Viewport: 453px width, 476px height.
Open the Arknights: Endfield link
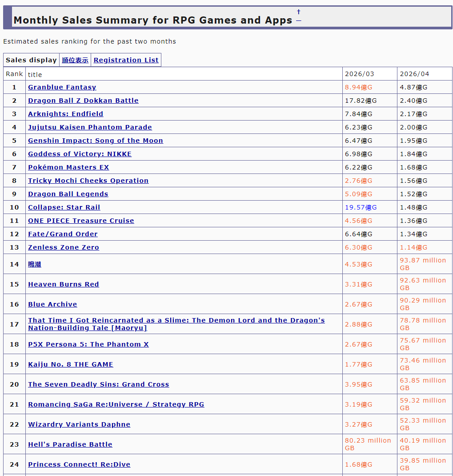(65, 114)
